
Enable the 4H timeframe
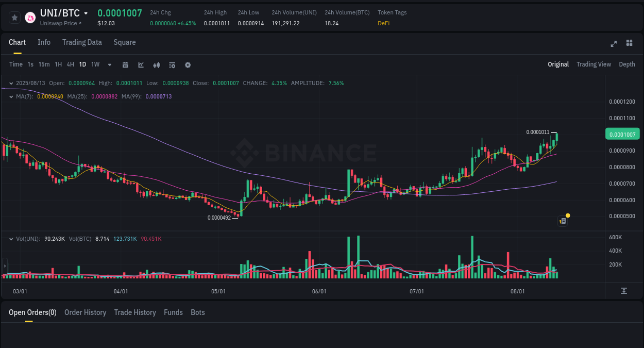[70, 64]
